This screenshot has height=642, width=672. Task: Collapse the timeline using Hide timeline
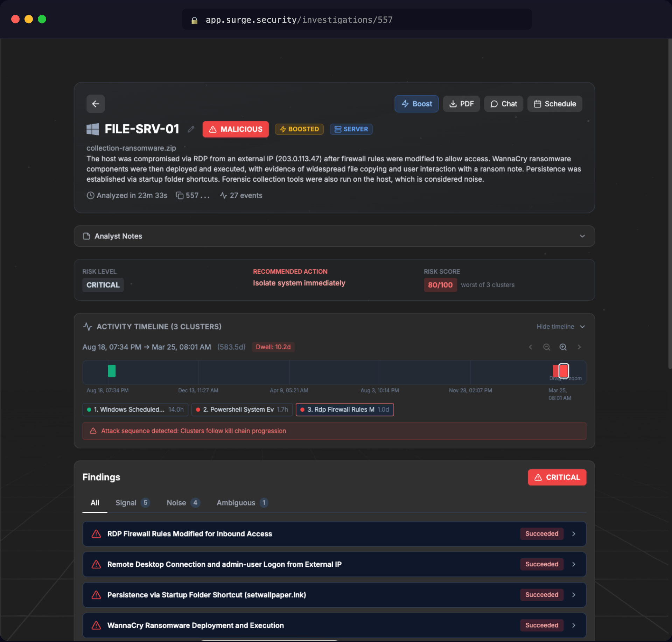[555, 326]
